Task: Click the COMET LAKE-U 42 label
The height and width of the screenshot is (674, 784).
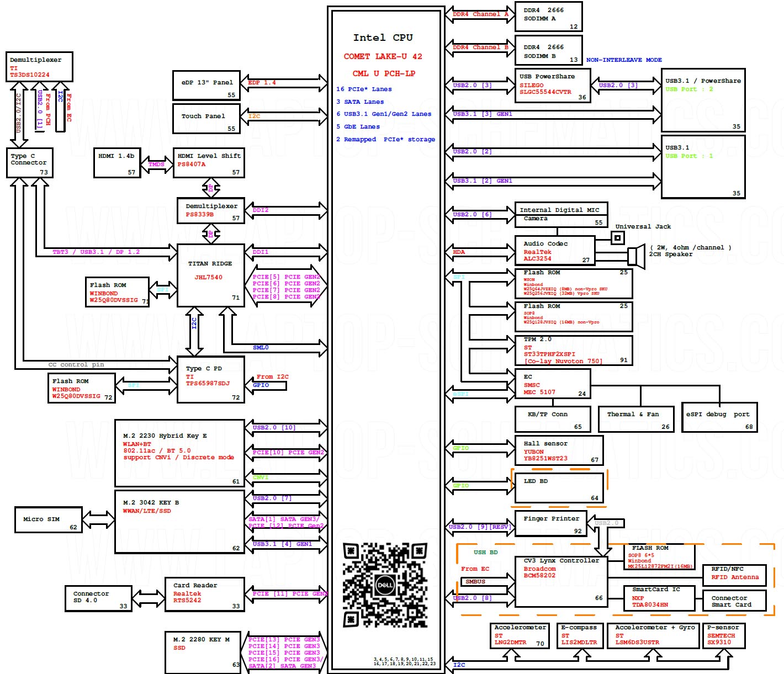Action: click(383, 56)
